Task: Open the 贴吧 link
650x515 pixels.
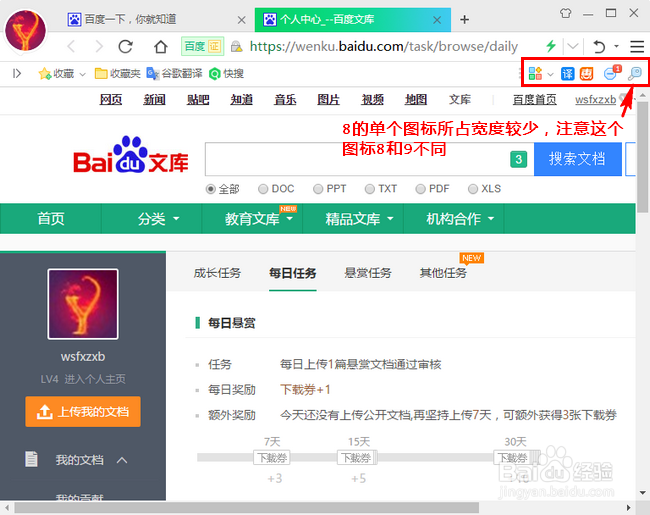Action: (x=198, y=100)
